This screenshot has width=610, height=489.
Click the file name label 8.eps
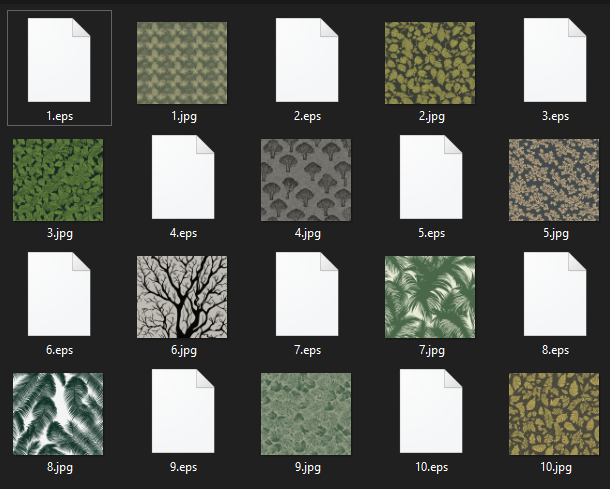[x=556, y=350]
